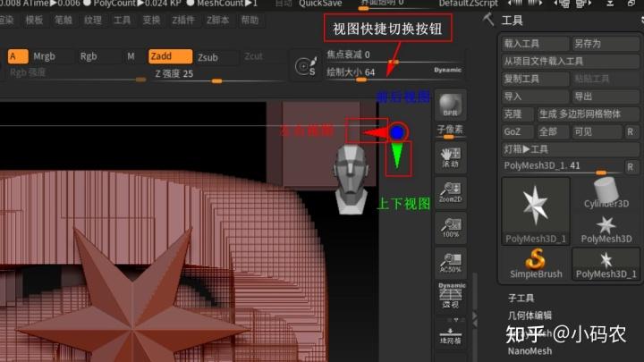This screenshot has height=362, width=644.
Task: Open the 模板 (Stencil) menu
Action: (x=34, y=20)
